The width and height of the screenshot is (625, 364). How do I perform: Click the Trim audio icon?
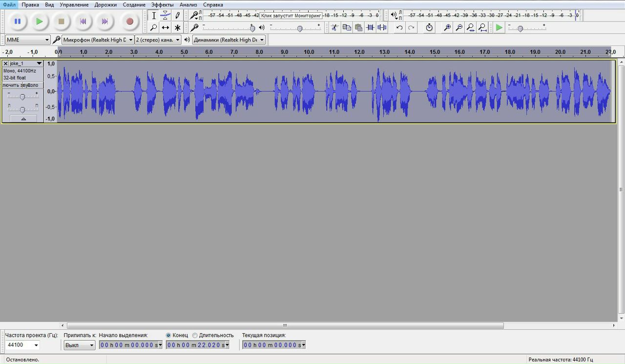click(370, 28)
